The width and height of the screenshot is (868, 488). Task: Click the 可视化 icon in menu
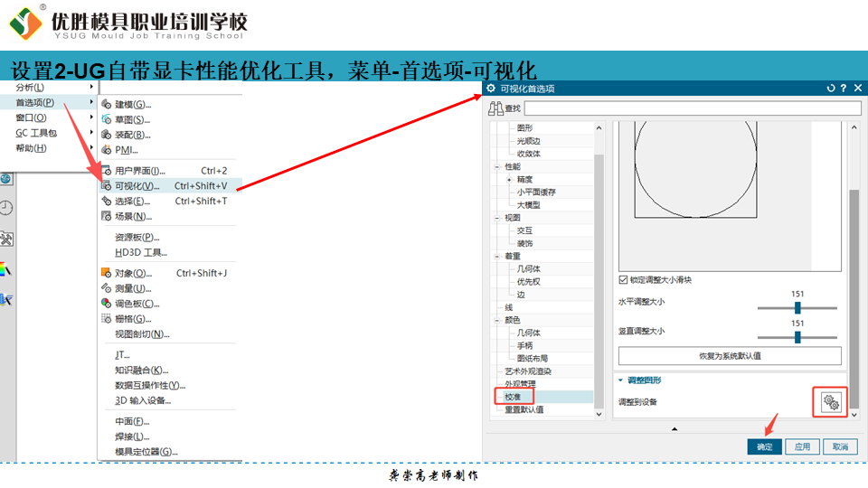pyautogui.click(x=107, y=186)
